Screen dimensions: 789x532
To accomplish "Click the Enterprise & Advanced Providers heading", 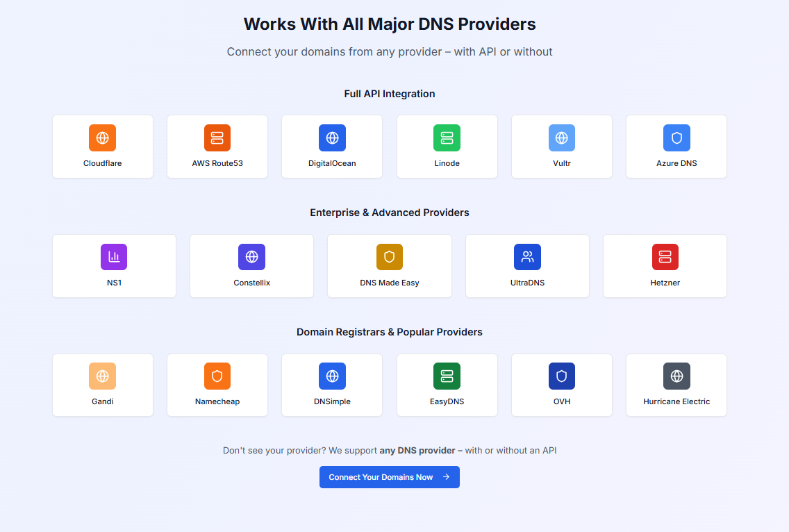I will 390,213.
